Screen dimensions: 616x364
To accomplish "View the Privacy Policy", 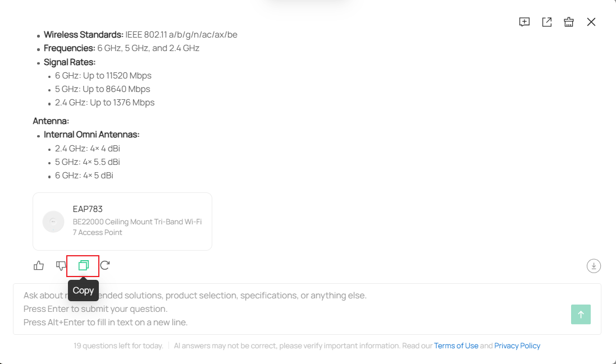I will 517,345.
